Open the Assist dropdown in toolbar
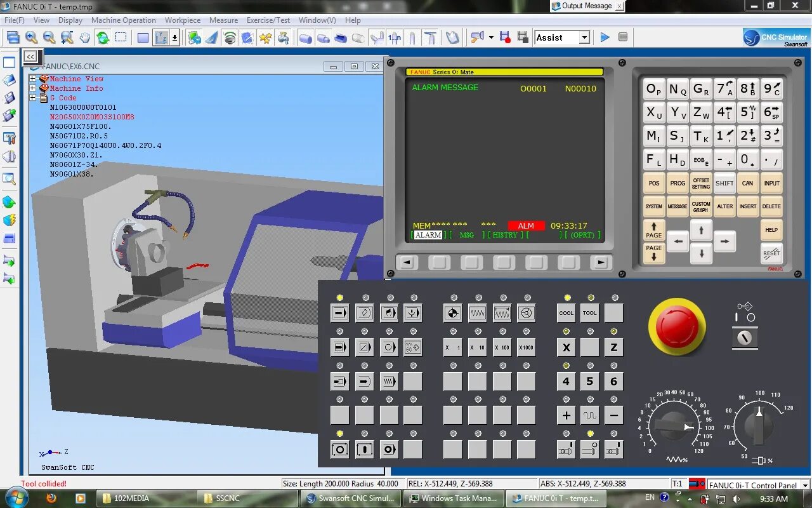 click(x=584, y=37)
